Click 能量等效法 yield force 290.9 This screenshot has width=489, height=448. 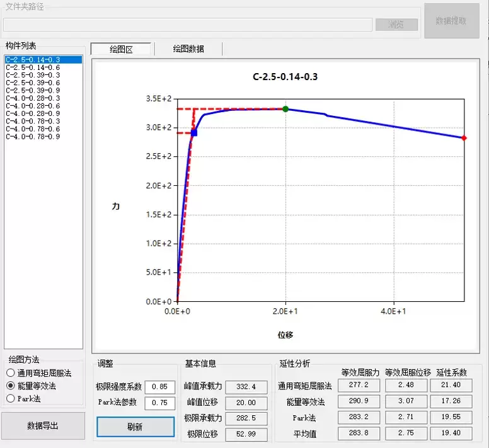coord(359,401)
